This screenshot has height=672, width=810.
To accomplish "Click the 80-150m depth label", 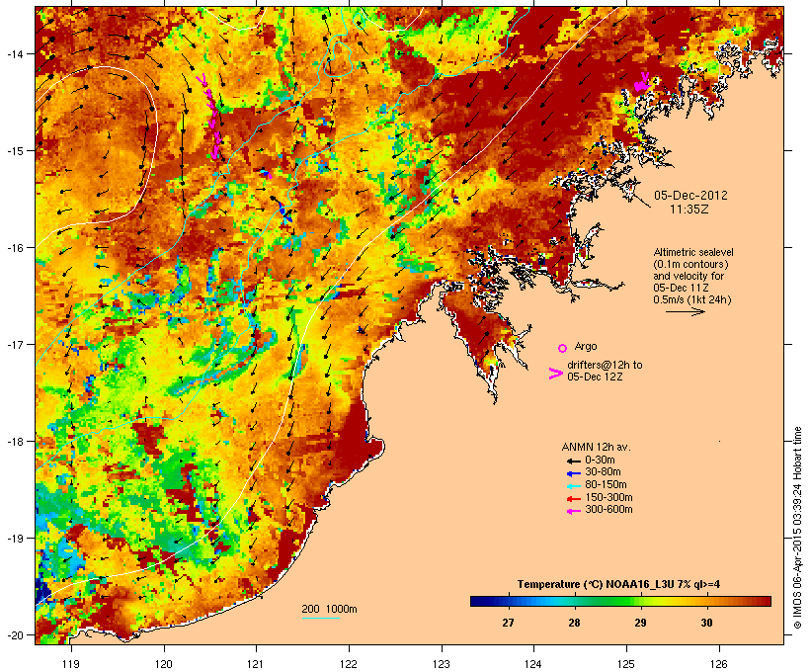I will pos(606,485).
